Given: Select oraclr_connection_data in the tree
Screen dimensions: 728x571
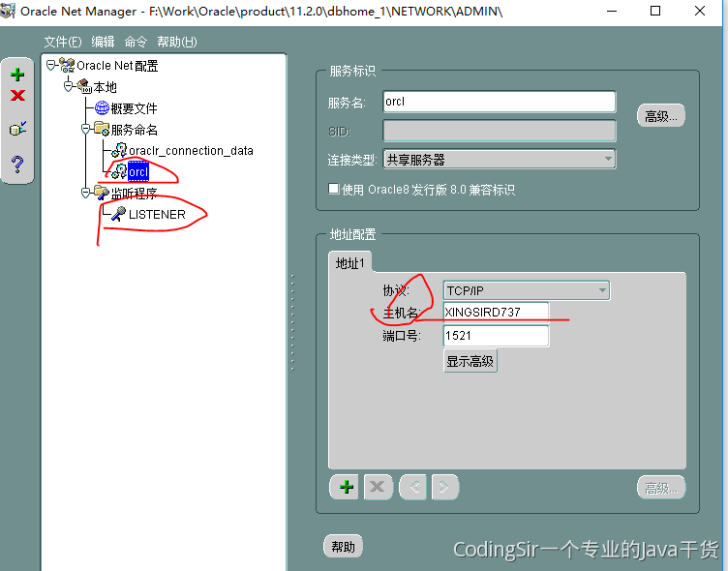Looking at the screenshot, I should pyautogui.click(x=191, y=150).
